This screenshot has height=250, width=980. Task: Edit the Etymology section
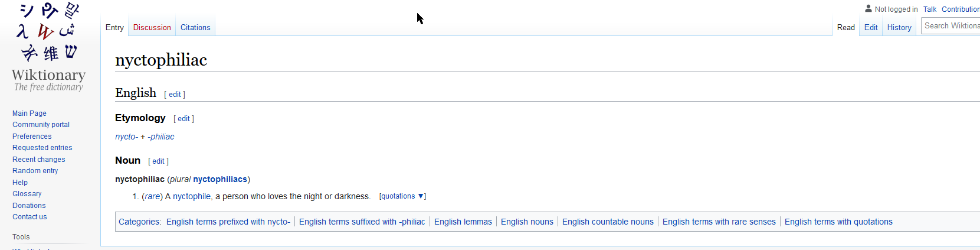(x=184, y=119)
